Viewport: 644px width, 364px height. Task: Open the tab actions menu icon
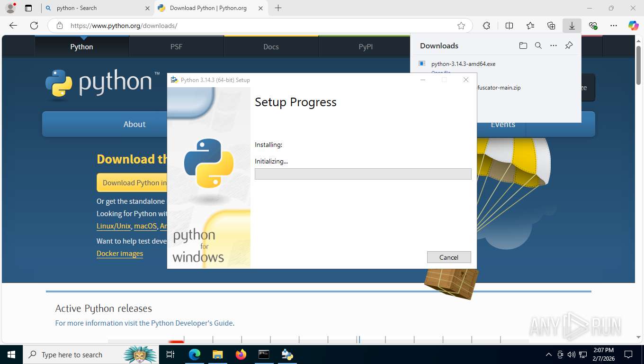(28, 8)
